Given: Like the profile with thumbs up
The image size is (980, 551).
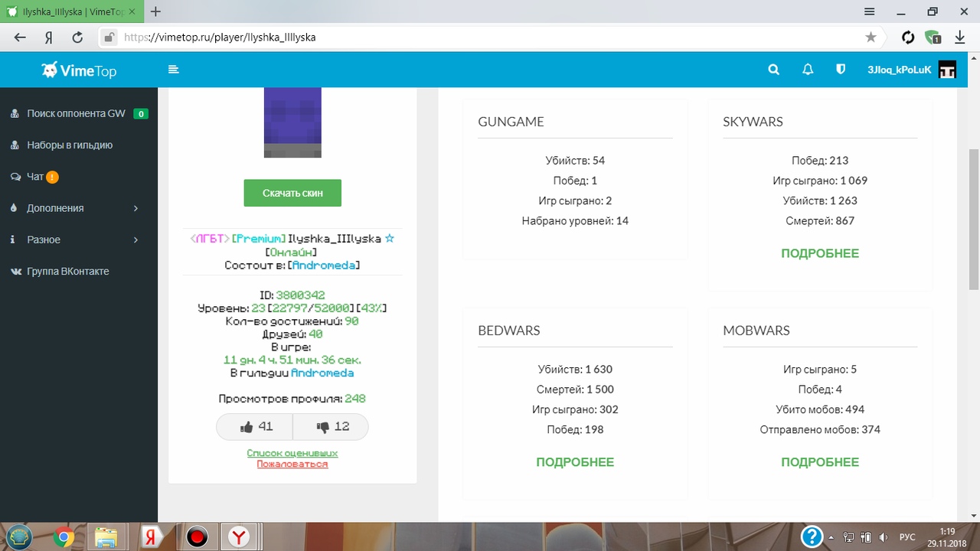Looking at the screenshot, I should (255, 427).
